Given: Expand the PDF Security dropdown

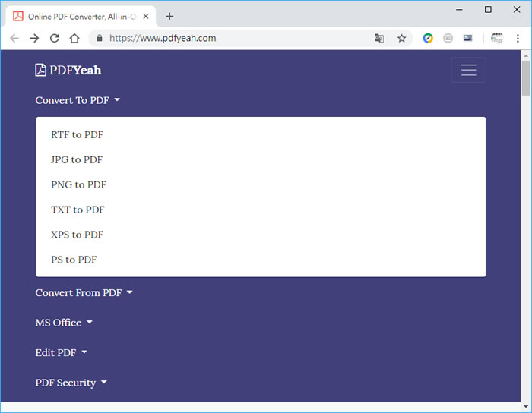Looking at the screenshot, I should [x=71, y=383].
